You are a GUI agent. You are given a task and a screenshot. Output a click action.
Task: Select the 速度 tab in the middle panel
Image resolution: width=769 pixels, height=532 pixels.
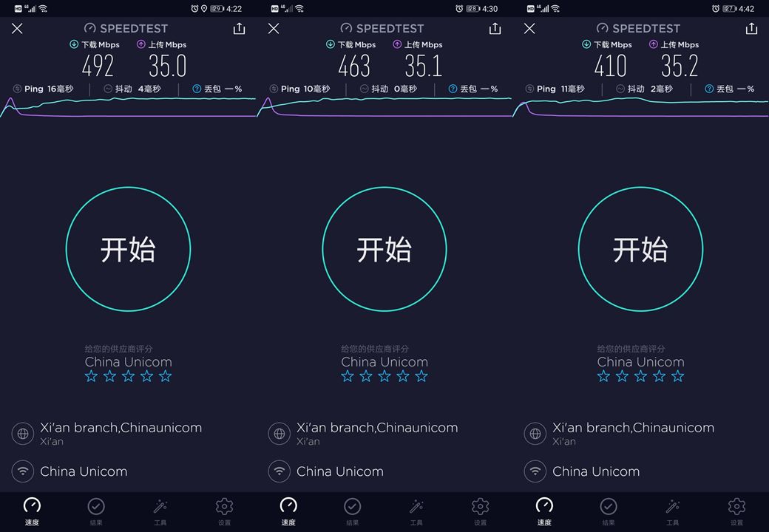click(288, 511)
